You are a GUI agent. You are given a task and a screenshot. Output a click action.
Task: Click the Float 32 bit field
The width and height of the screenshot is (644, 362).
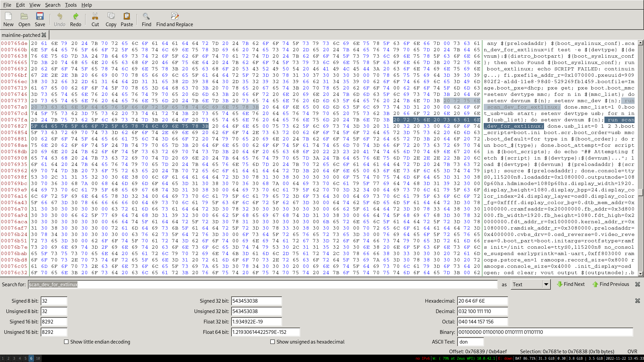257,322
